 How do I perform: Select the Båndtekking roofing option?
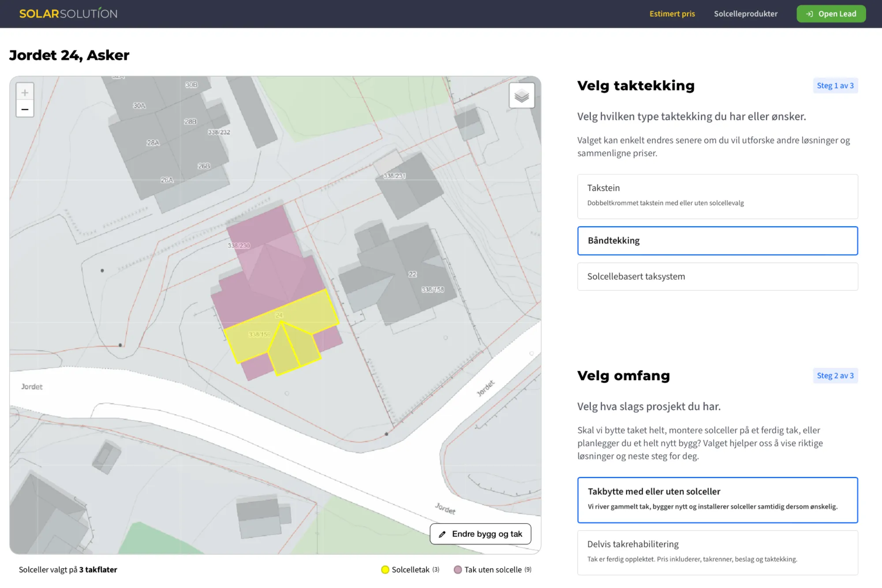(717, 240)
